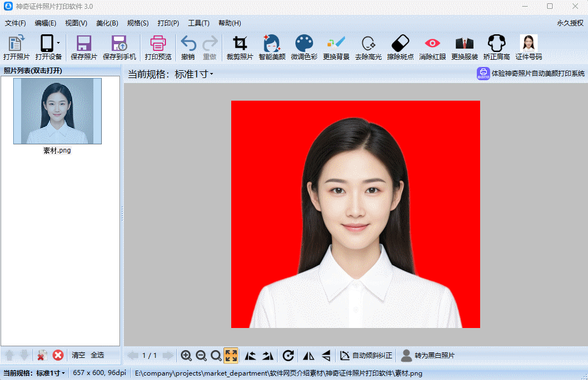
Task: Select the 更换背景 background change tool
Action: click(336, 44)
